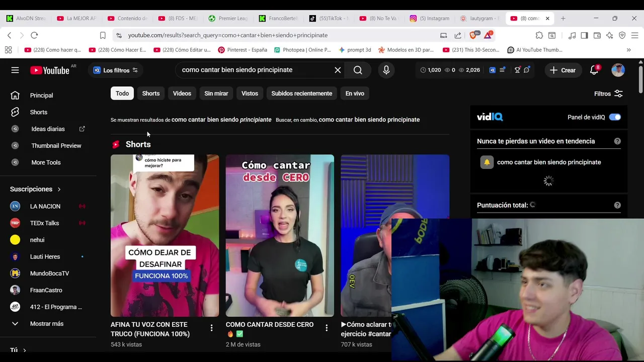Toggle the browser sidebar panel icon
The image size is (644, 362).
coord(584,35)
